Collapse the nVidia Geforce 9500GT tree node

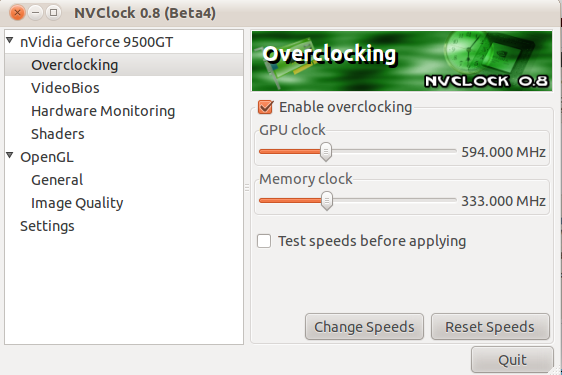tap(10, 40)
